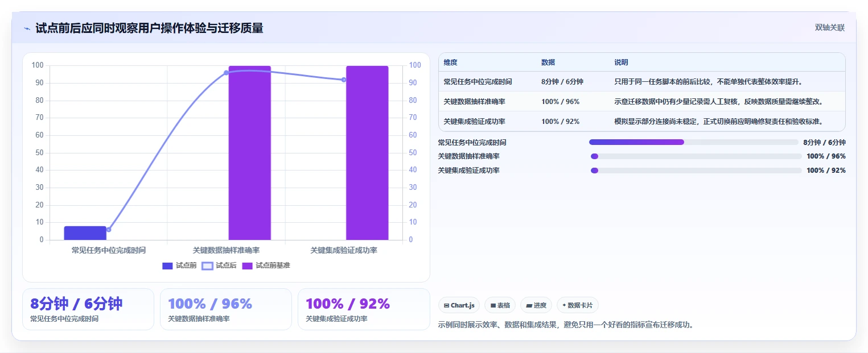This screenshot has width=868, height=353.
Task: Toggle the 试点前基准 legend entry
Action: click(266, 265)
